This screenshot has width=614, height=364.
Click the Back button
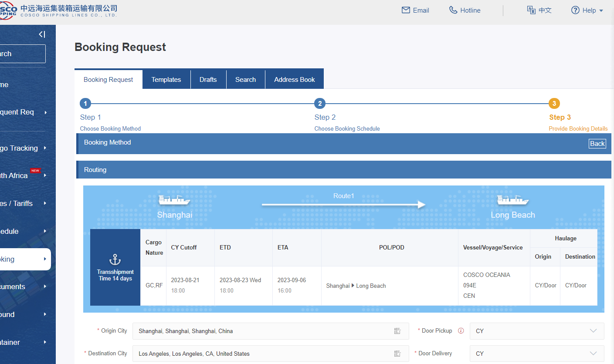(x=597, y=144)
